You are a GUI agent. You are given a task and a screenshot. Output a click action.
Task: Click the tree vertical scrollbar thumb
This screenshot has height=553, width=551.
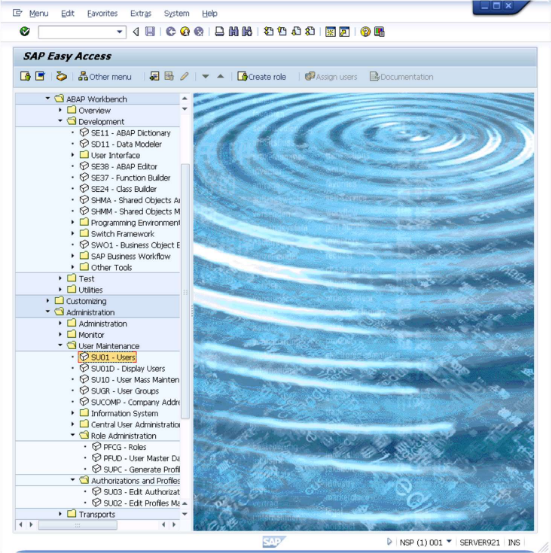click(x=185, y=291)
